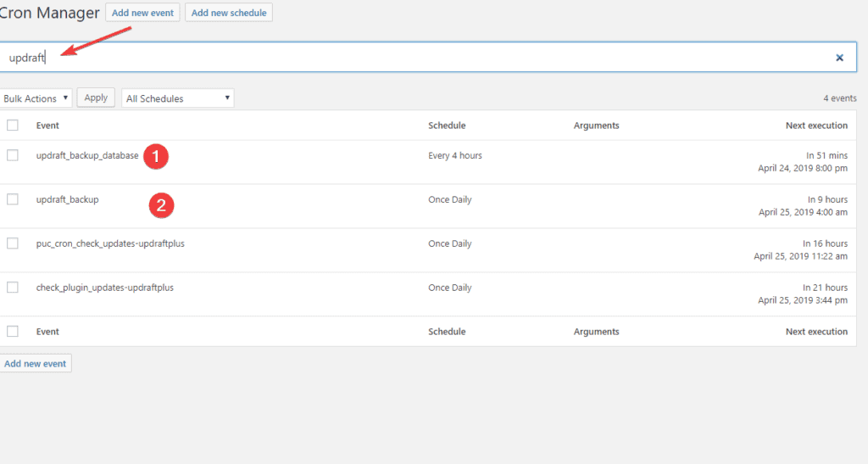Screen dimensions: 868x464
Task: Expand the All Schedules filter dropdown
Action: [177, 98]
